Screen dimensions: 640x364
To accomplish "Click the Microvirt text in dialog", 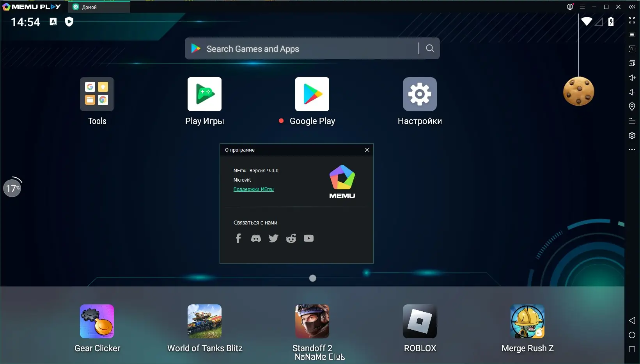I will click(242, 180).
